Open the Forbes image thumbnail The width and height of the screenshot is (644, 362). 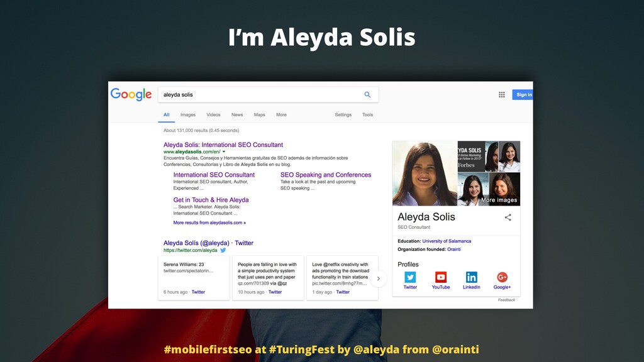point(472,156)
